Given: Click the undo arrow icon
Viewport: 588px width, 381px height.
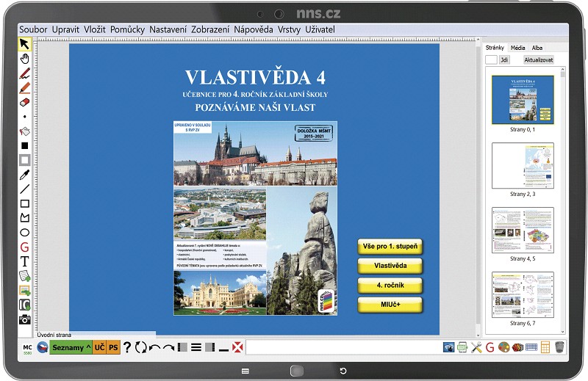Looking at the screenshot, I should [154, 348].
